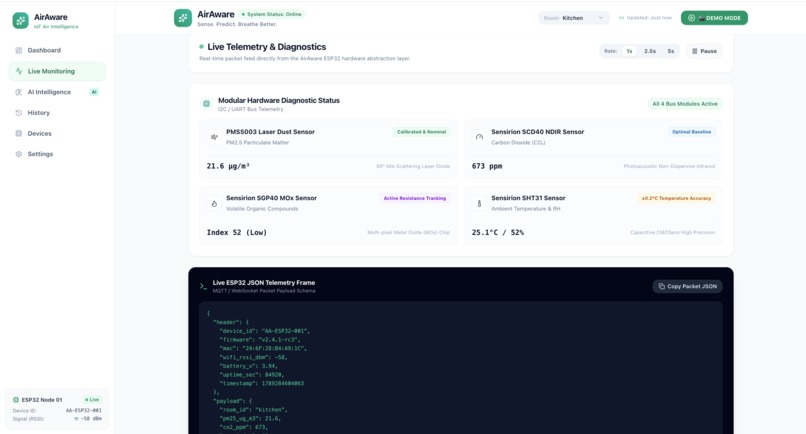Click the "wifi_rssi_dbm": -58 JSON line
806x434 pixels.
(x=253, y=357)
